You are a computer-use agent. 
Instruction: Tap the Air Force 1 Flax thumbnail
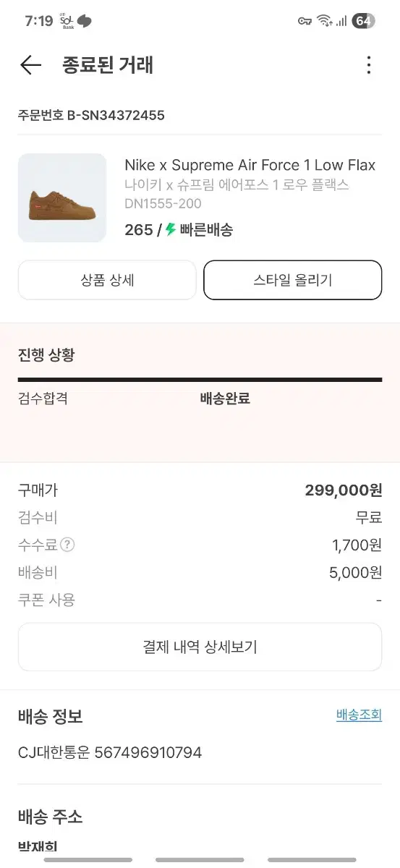[62, 197]
